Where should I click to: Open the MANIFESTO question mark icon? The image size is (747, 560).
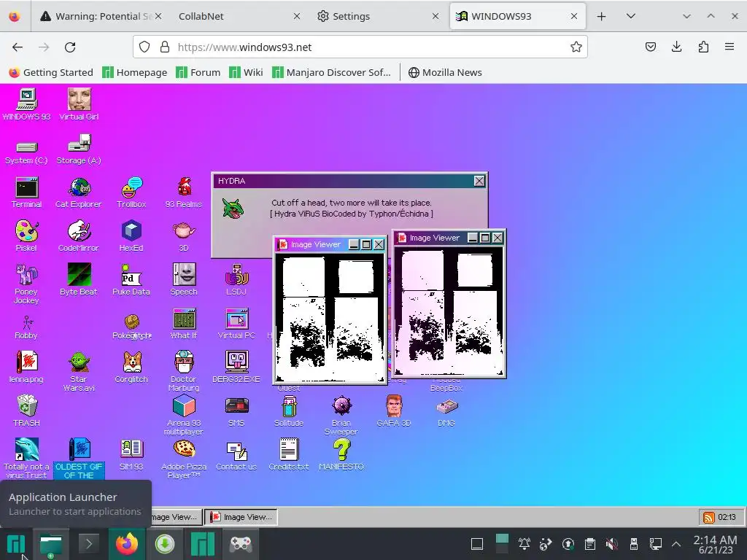click(341, 455)
